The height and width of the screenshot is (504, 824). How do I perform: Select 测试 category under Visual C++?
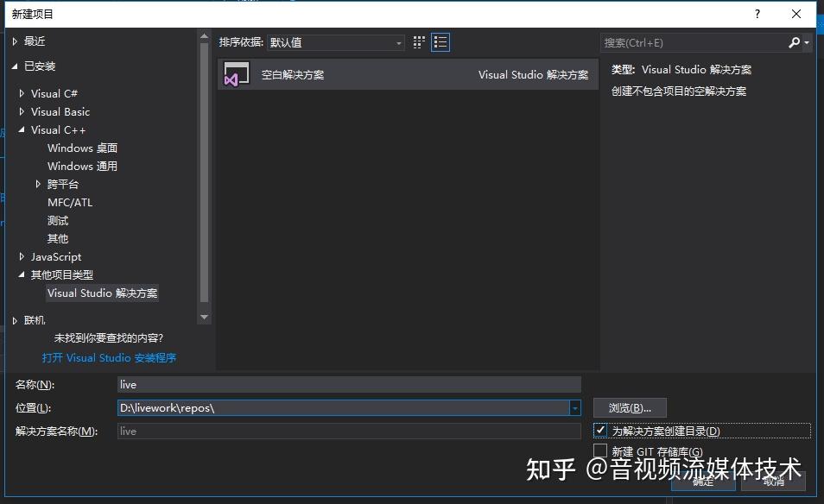58,221
